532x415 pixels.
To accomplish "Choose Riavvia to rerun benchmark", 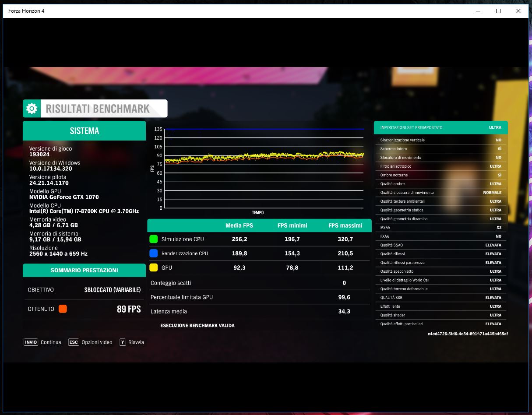I will (x=136, y=342).
